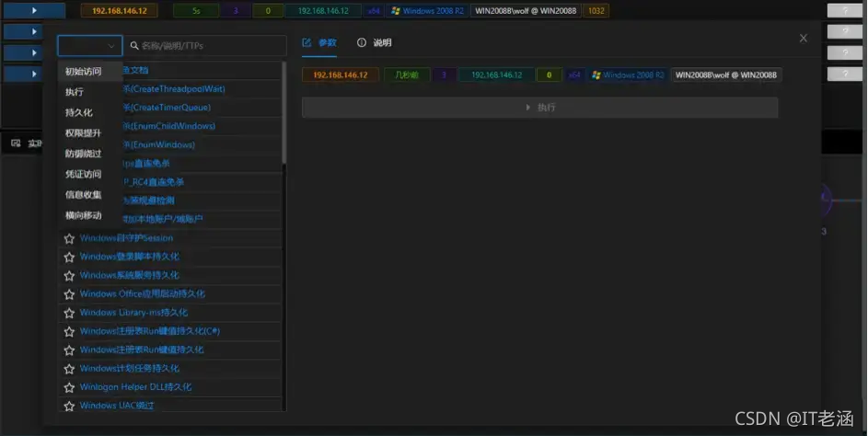This screenshot has height=436, width=868.
Task: Favorite the Windows计划任务持久化 star icon
Action: point(69,369)
